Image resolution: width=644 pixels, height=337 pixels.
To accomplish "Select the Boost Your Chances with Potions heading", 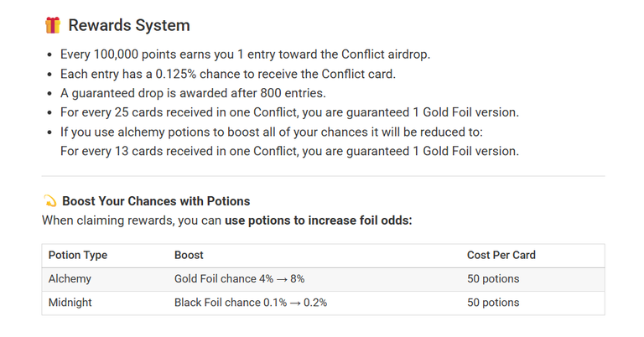I will point(156,201).
